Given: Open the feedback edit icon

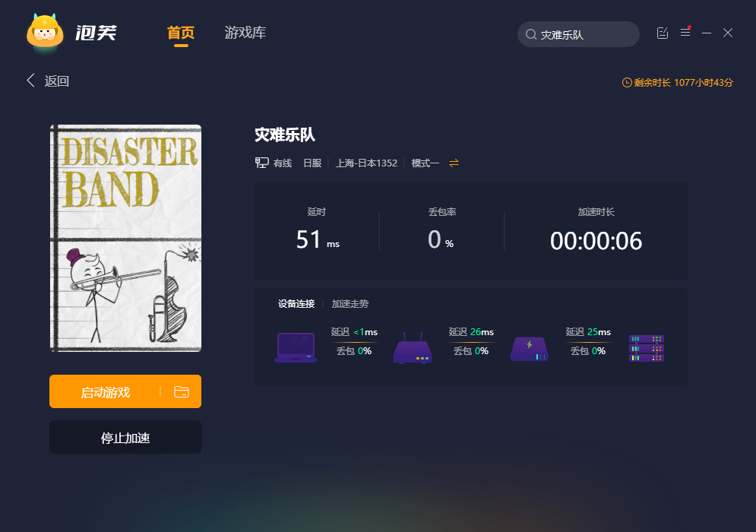Looking at the screenshot, I should click(663, 33).
